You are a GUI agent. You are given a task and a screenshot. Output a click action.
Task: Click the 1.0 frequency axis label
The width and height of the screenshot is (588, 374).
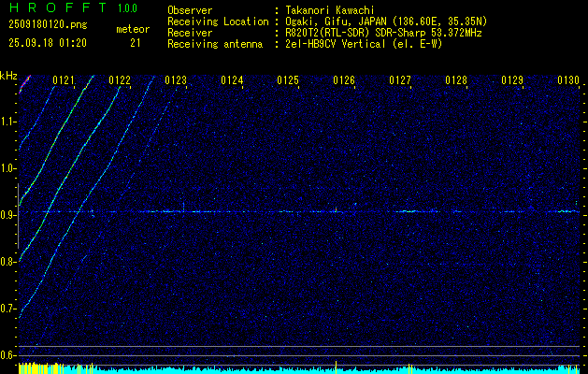(x=8, y=168)
